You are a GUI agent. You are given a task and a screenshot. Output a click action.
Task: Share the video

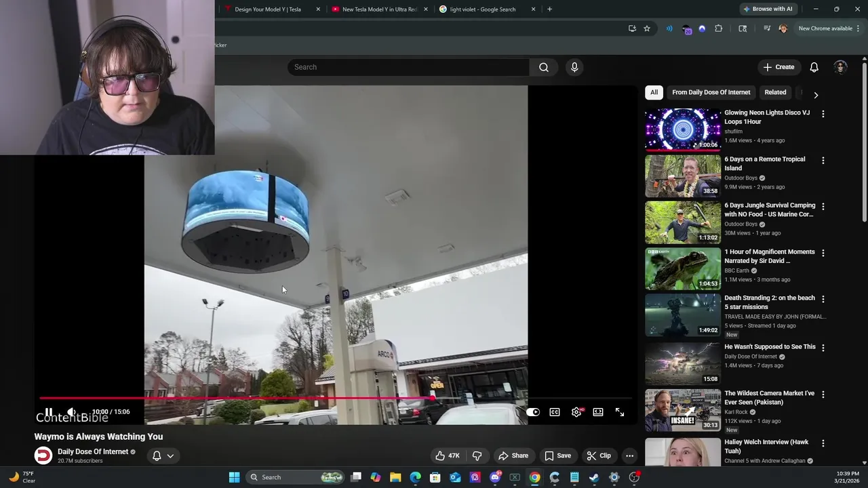point(513,455)
